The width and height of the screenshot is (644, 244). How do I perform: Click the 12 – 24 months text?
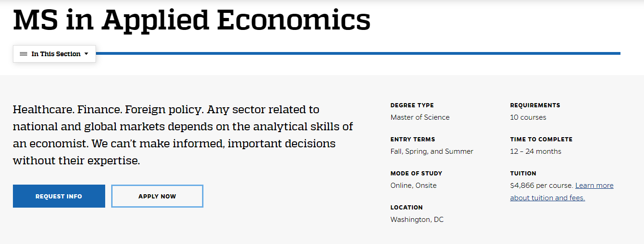click(536, 151)
